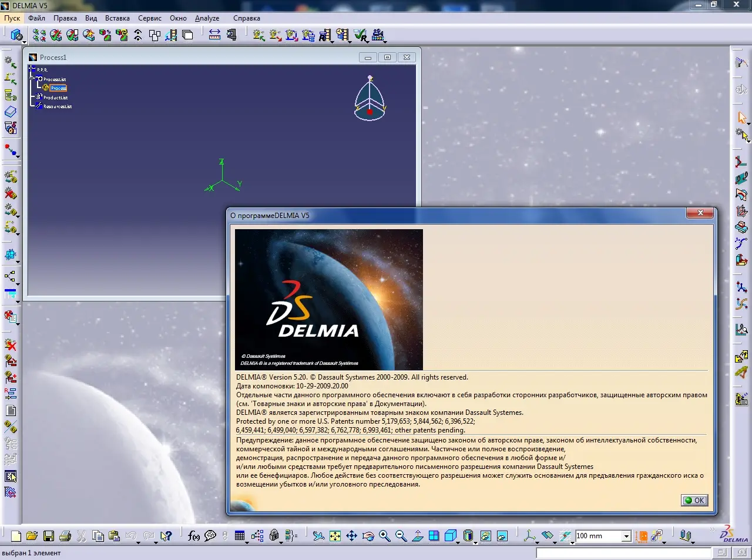Open the Вставка menu
Image resolution: width=752 pixels, height=560 pixels.
click(117, 18)
